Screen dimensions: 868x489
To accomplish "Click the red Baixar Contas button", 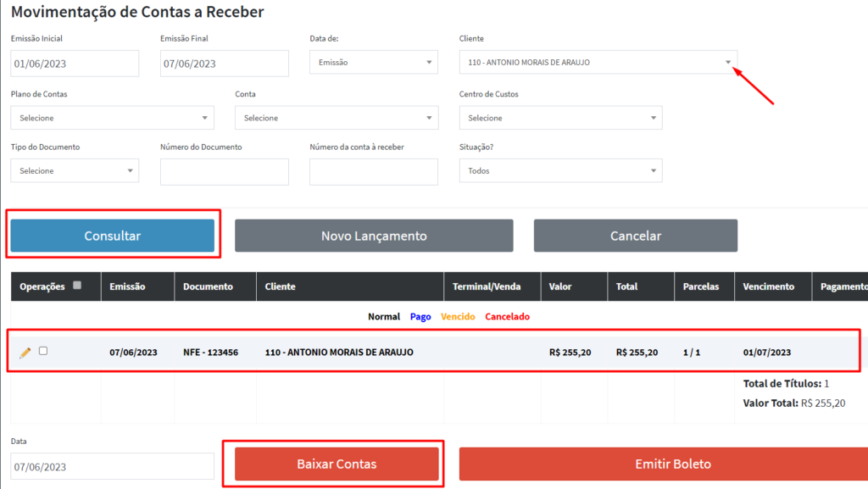I will 337,464.
